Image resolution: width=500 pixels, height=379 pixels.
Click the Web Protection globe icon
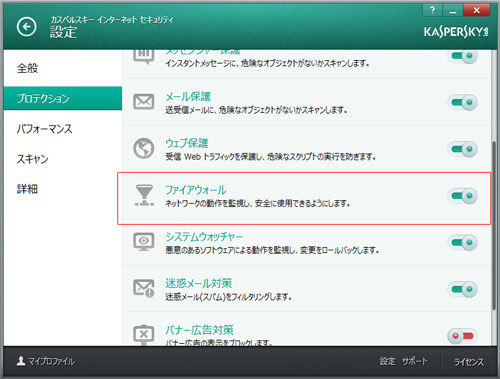coord(144,148)
